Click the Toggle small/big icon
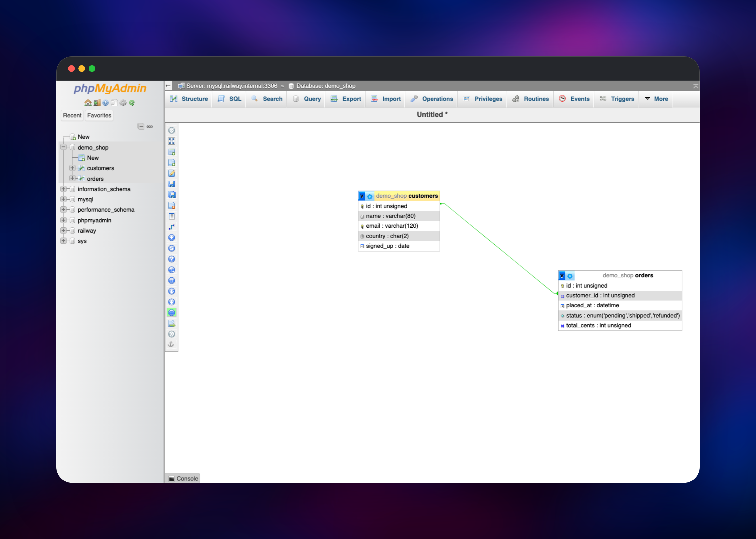Viewport: 756px width, 539px height. click(172, 302)
